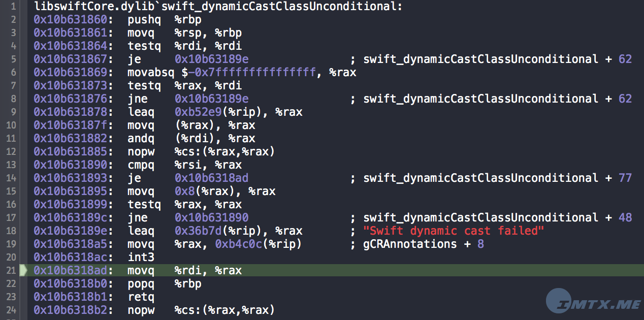Click jump target 0x10b6318ad on line 14

(212, 178)
